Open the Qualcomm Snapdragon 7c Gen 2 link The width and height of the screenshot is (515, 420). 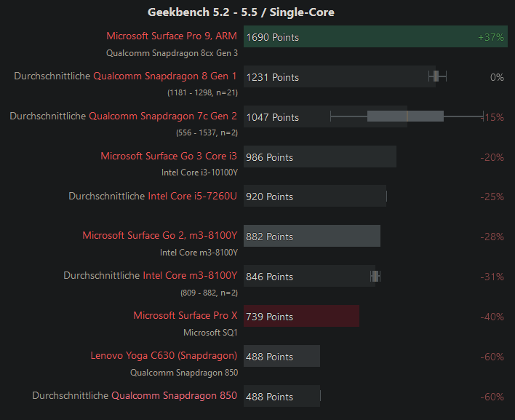163,116
